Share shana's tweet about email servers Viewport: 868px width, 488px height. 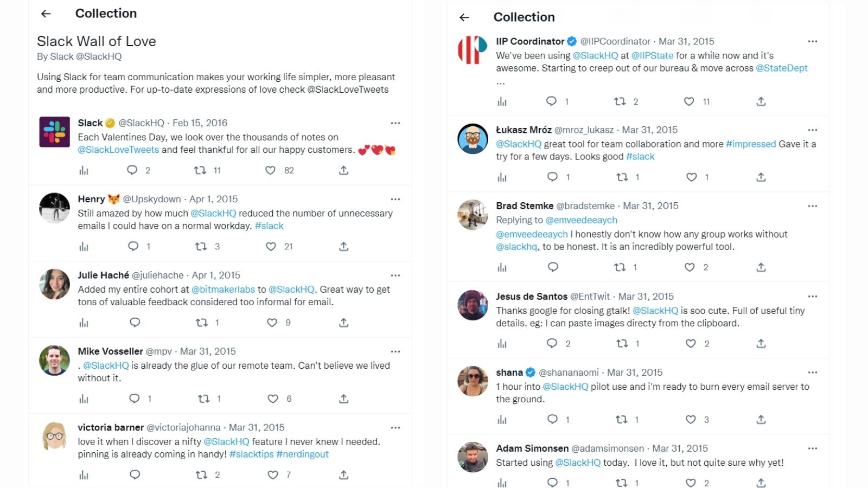click(761, 419)
